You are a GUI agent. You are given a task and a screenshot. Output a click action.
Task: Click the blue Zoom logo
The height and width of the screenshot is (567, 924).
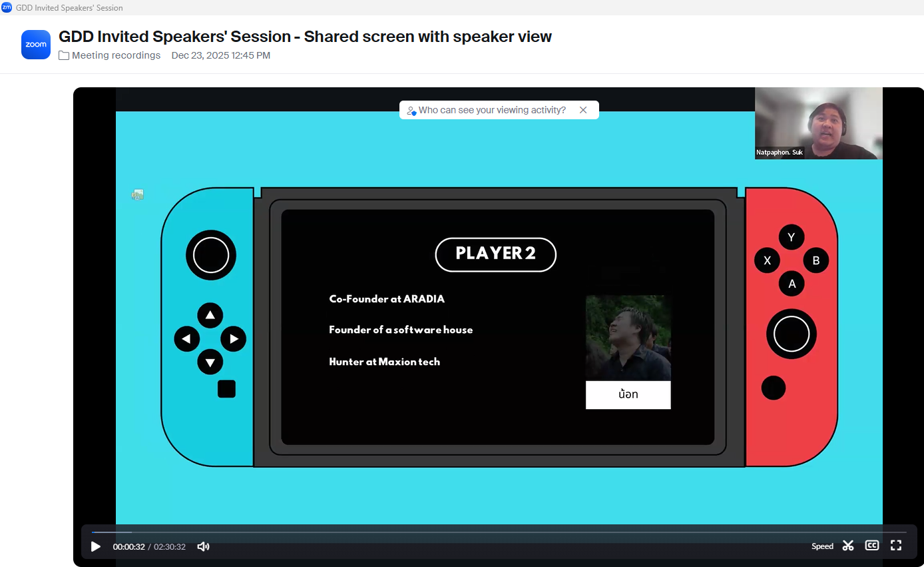pos(36,45)
